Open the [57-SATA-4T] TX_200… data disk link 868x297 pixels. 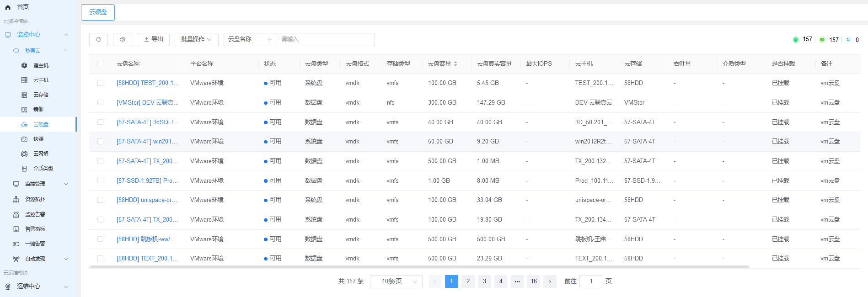(x=147, y=161)
